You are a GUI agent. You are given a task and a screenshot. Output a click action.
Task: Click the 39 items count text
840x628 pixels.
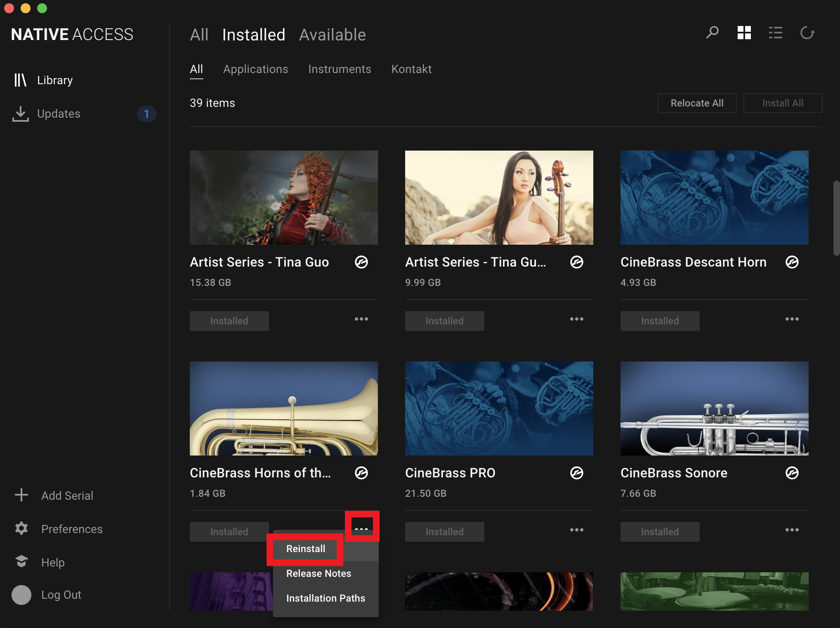[x=212, y=103]
